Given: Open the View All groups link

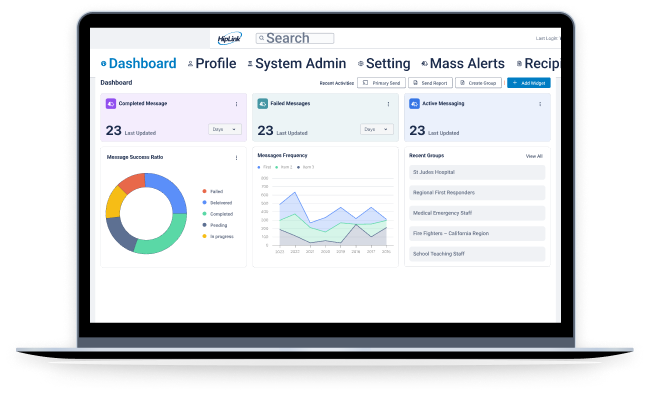Looking at the screenshot, I should tap(534, 156).
